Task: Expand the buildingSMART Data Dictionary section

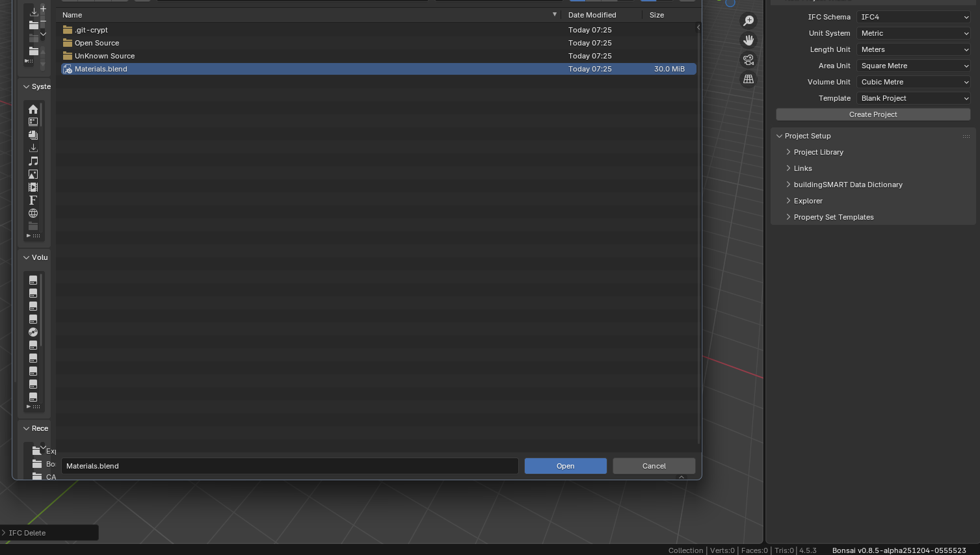Action: tap(847, 185)
